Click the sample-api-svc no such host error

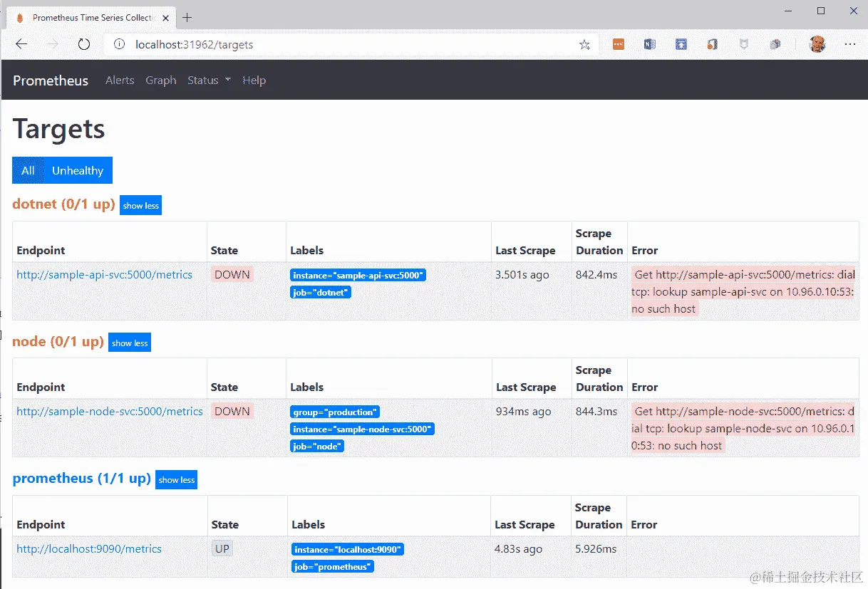point(743,291)
